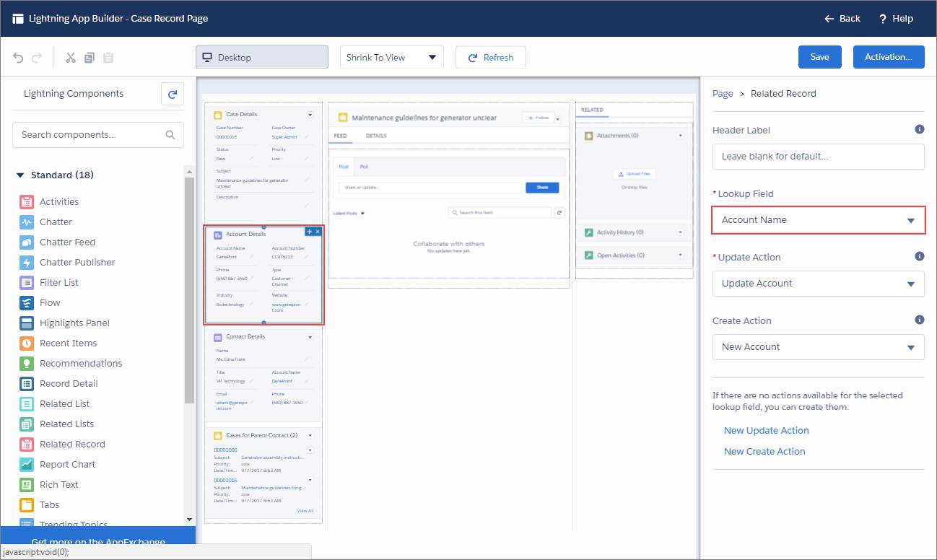Click the Copy icon in toolbar
937x560 pixels.
[89, 58]
